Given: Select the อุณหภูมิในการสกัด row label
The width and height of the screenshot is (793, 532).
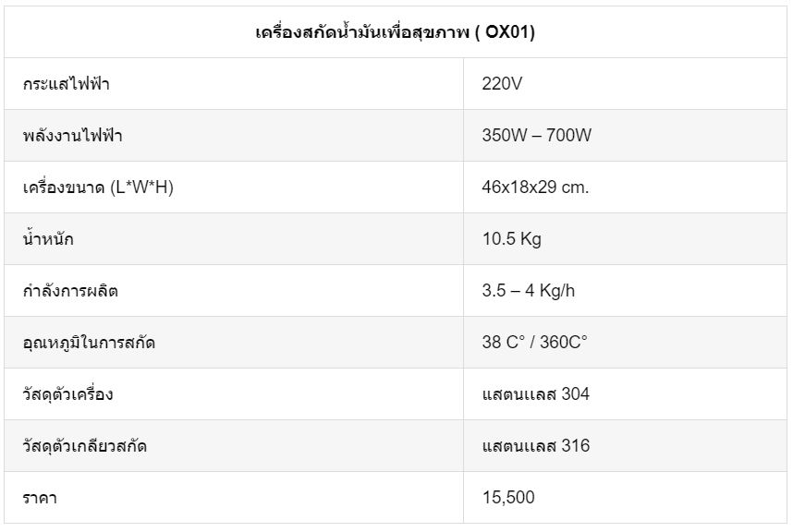Looking at the screenshot, I should click(x=89, y=343).
